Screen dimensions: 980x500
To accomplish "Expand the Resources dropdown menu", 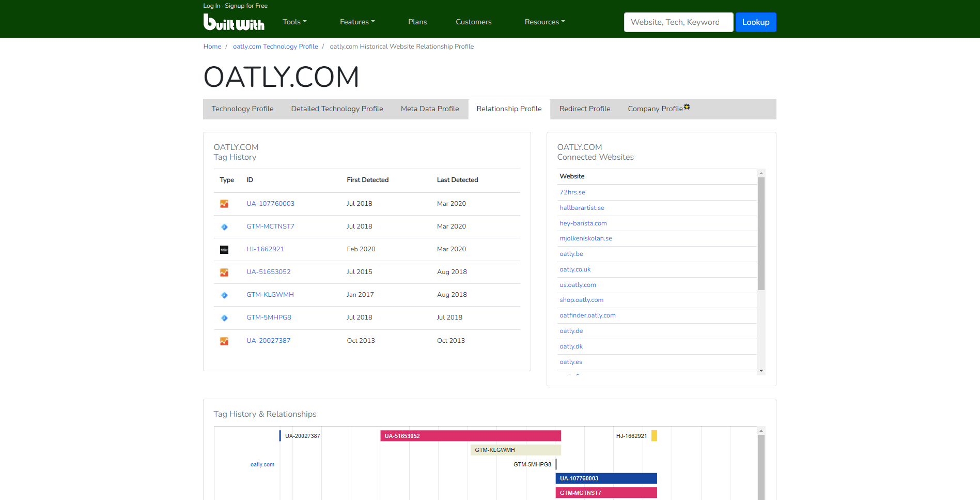I will 545,22.
